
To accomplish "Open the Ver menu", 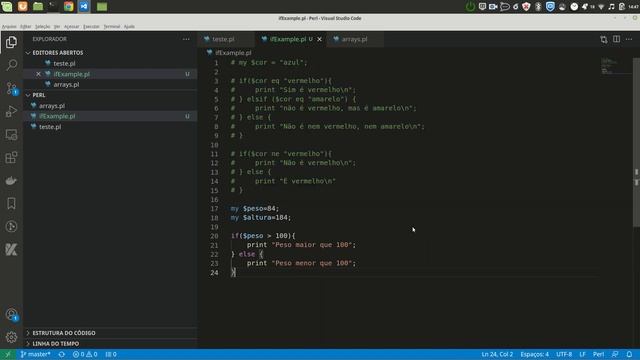I will (57, 27).
